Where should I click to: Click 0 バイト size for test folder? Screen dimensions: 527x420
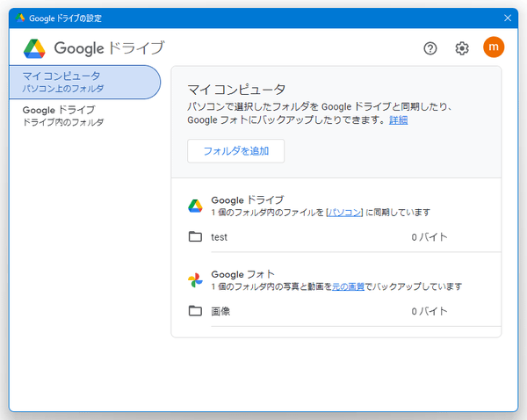tap(430, 237)
